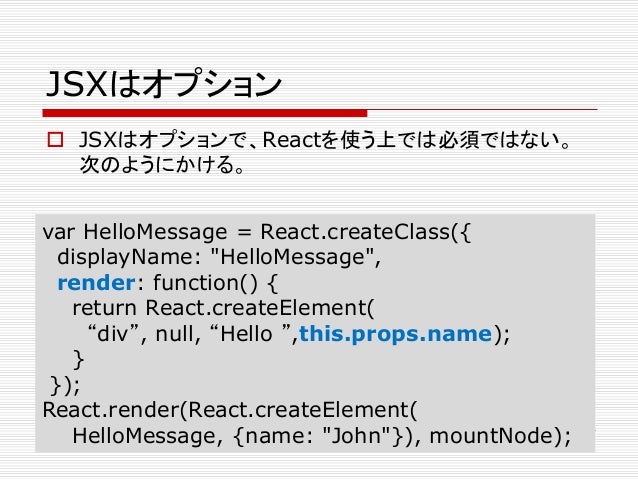Click the text "function() {"

pos(215,283)
